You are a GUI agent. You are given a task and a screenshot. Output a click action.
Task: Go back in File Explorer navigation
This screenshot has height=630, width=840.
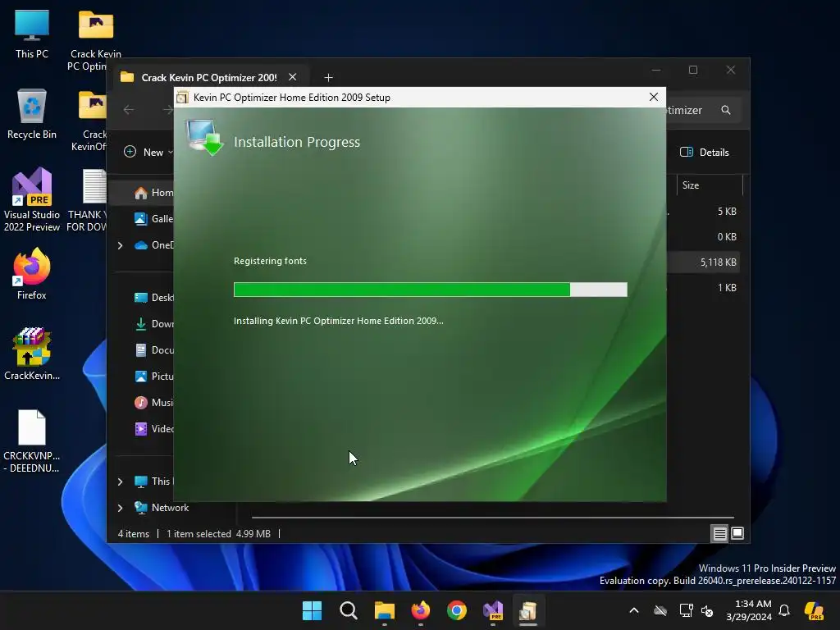pos(129,110)
